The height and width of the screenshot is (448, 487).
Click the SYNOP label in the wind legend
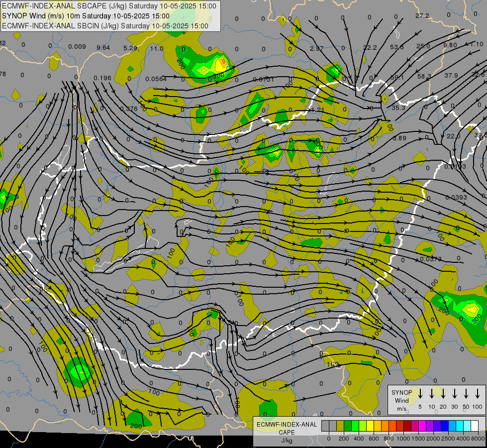[x=401, y=392]
